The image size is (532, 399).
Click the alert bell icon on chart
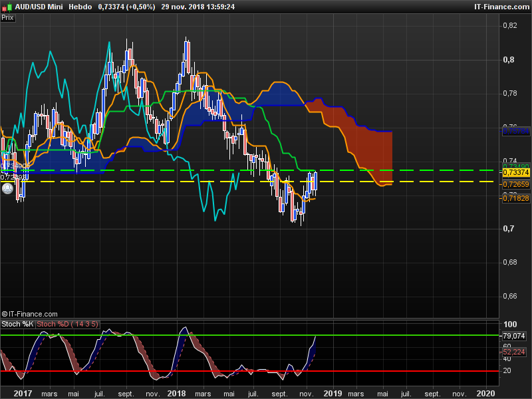(x=7, y=188)
